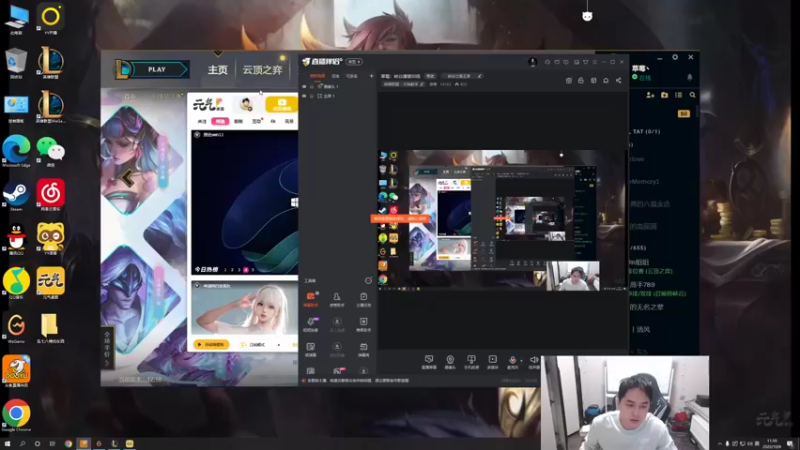Open the mode dropdown beside the streaming app logo
The height and width of the screenshot is (450, 800).
(x=354, y=62)
